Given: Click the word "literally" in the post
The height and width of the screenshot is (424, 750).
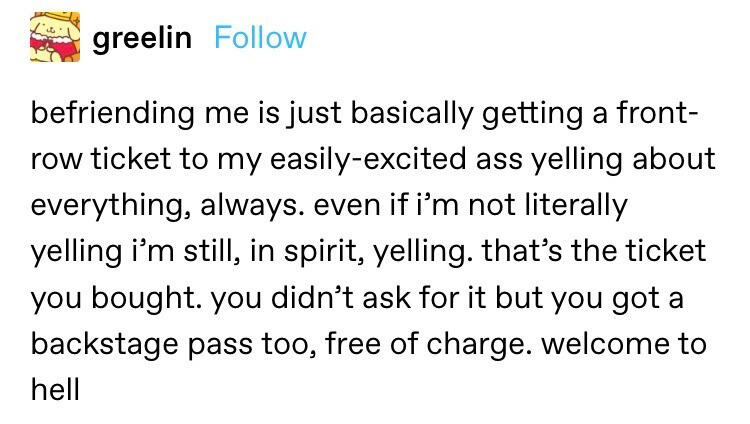Looking at the screenshot, I should point(566,205).
